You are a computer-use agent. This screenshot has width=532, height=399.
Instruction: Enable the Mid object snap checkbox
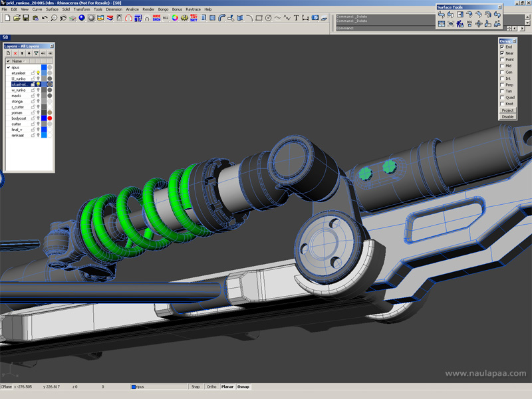(502, 66)
